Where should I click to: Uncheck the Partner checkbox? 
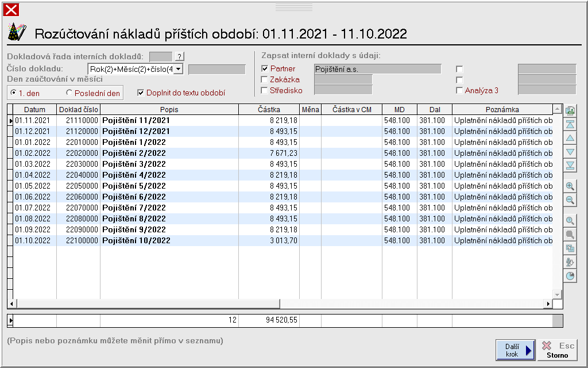click(x=265, y=69)
